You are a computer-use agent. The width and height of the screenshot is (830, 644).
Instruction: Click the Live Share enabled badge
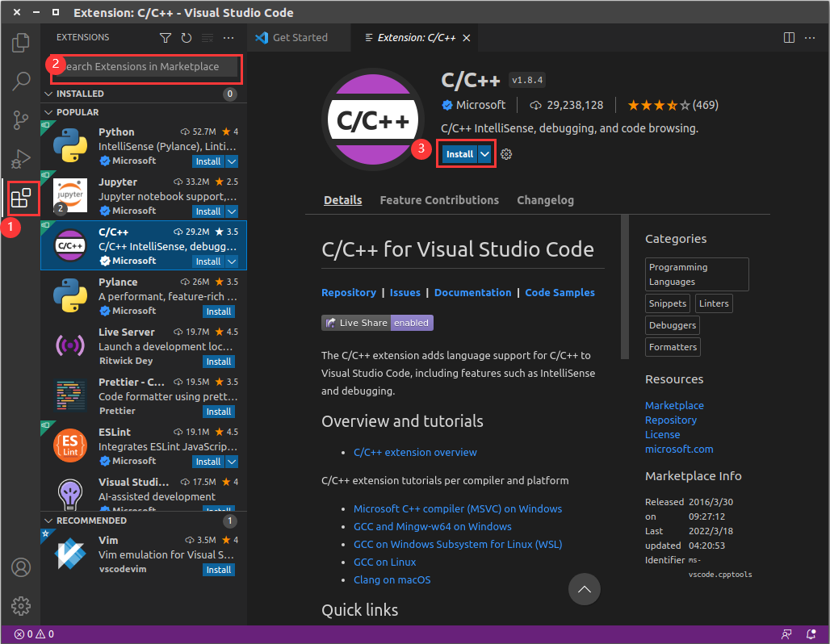377,323
